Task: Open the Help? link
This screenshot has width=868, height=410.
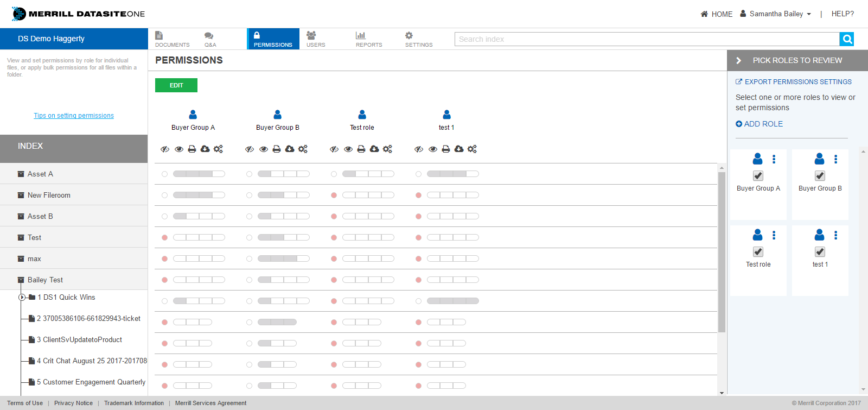Action: coord(843,14)
